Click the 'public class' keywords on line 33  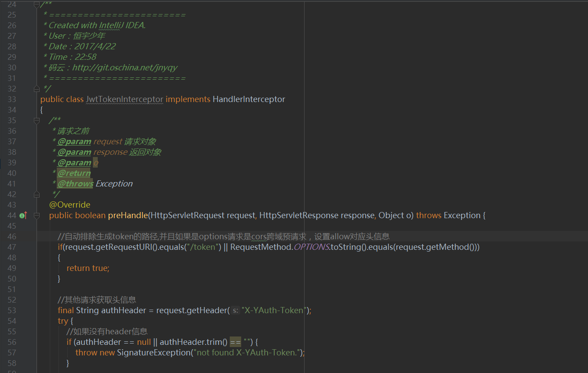point(62,99)
